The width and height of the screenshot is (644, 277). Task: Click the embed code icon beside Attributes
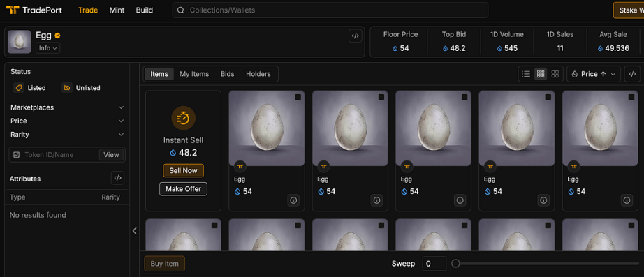118,178
